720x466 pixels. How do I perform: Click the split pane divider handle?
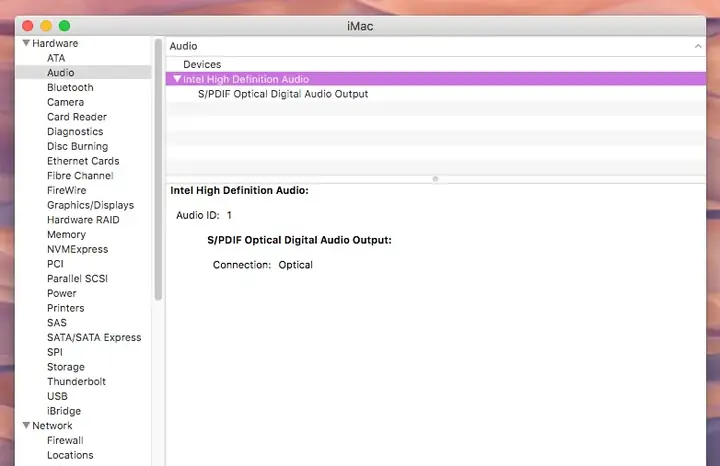pyautogui.click(x=435, y=179)
